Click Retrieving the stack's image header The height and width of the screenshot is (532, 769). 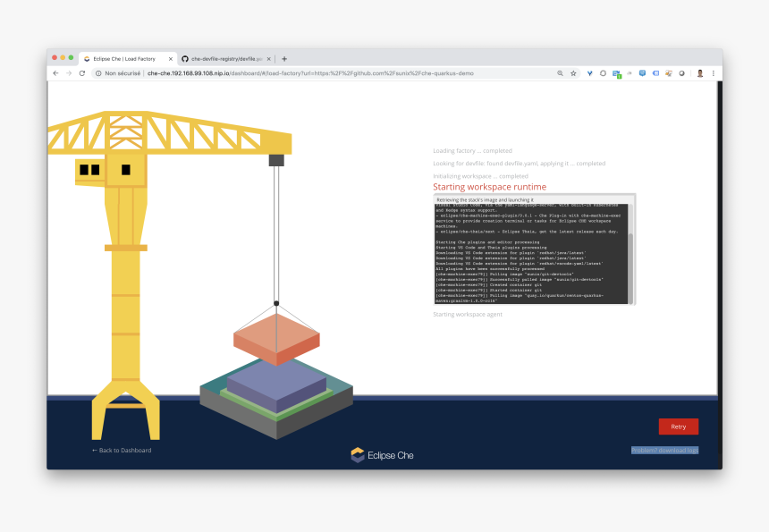(485, 200)
